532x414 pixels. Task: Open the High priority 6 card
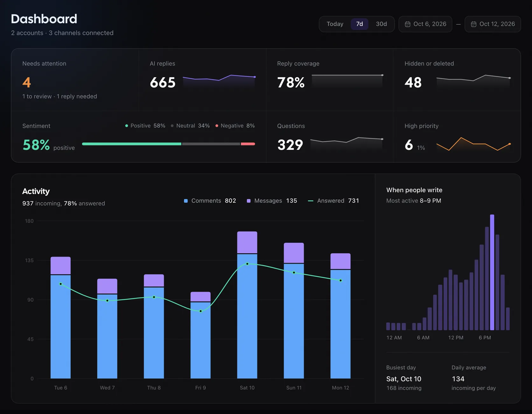pos(457,137)
